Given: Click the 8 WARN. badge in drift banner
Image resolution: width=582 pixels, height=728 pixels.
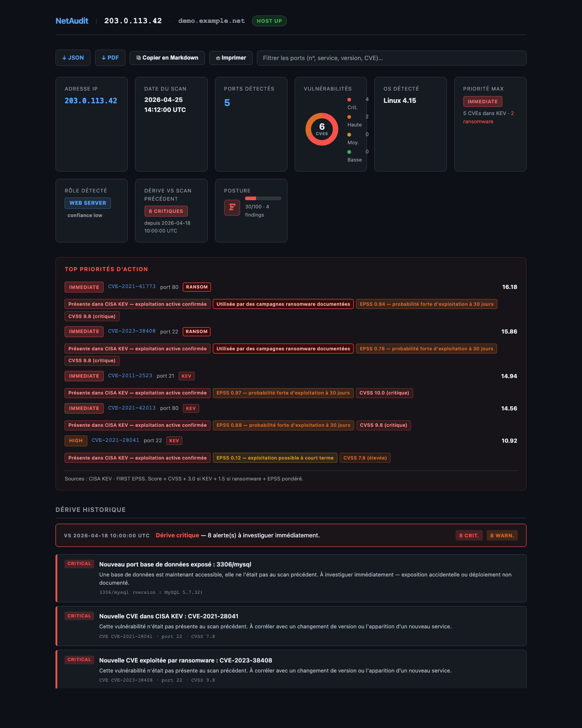Looking at the screenshot, I should coord(502,536).
